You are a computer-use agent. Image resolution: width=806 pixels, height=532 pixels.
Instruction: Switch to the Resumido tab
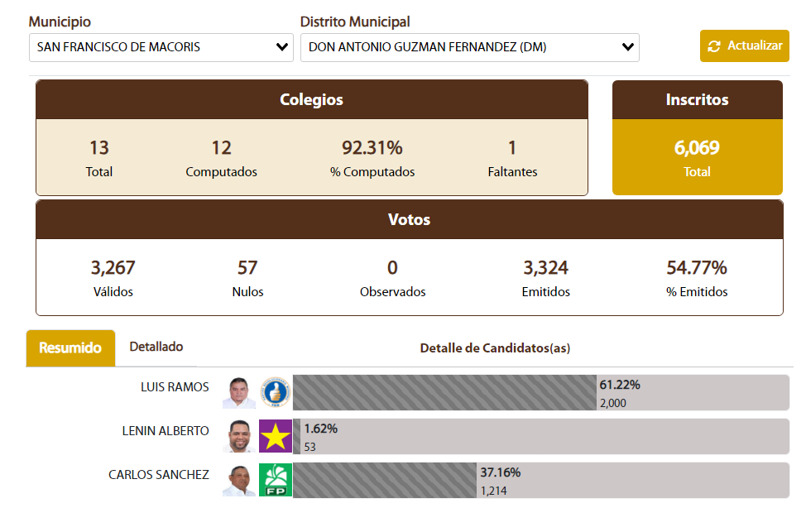coord(70,348)
